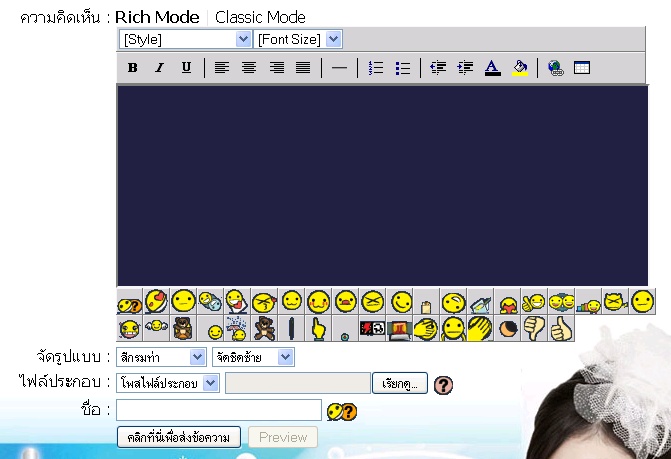The image size is (671, 459).
Task: Insert the blushing smiley emoticon
Action: coord(319,302)
